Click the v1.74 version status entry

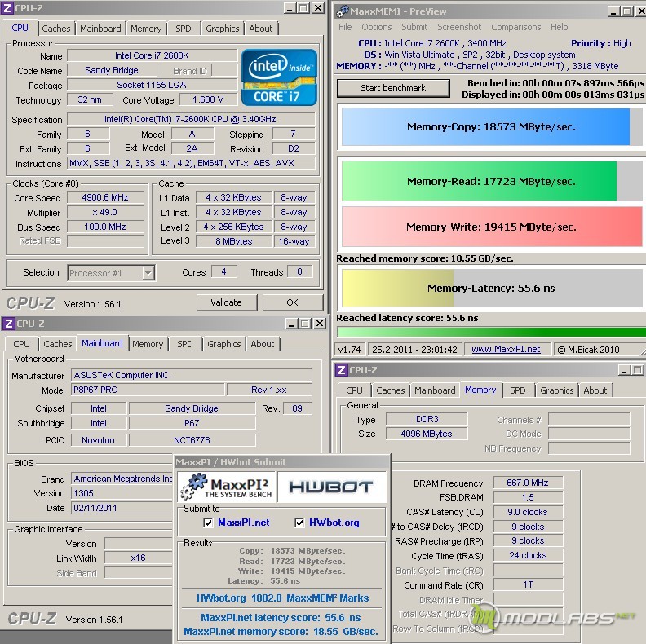(x=349, y=350)
